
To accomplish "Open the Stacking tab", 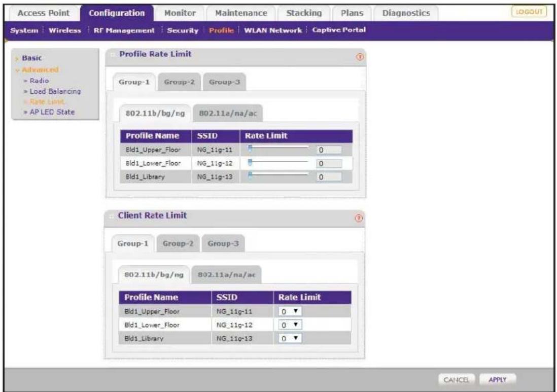I will point(304,13).
